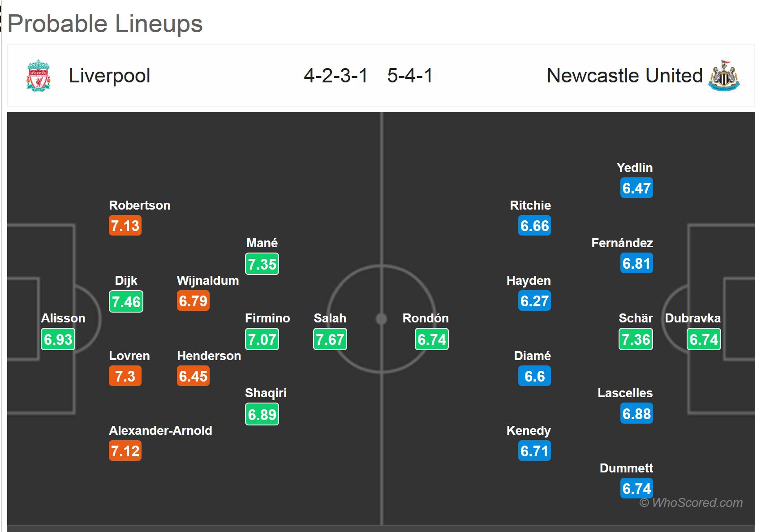Click Schär's 7.36 rating badge

pos(636,339)
